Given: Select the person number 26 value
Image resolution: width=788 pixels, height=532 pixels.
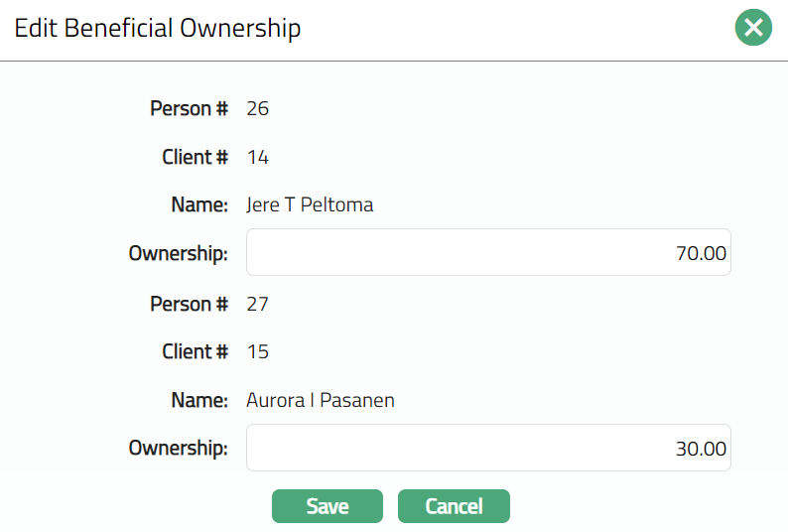Looking at the screenshot, I should (258, 108).
